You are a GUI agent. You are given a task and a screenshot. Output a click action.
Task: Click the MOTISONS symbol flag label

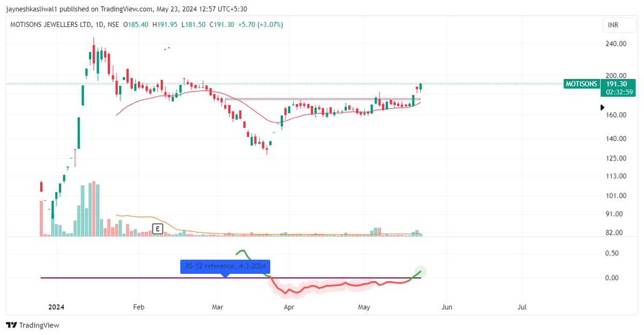click(x=581, y=84)
